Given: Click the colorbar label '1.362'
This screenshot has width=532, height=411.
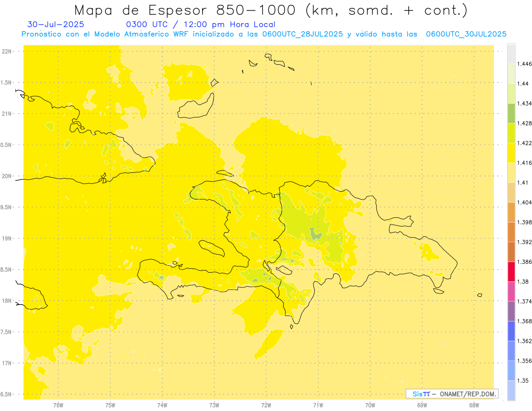Looking at the screenshot, I should tap(524, 341).
